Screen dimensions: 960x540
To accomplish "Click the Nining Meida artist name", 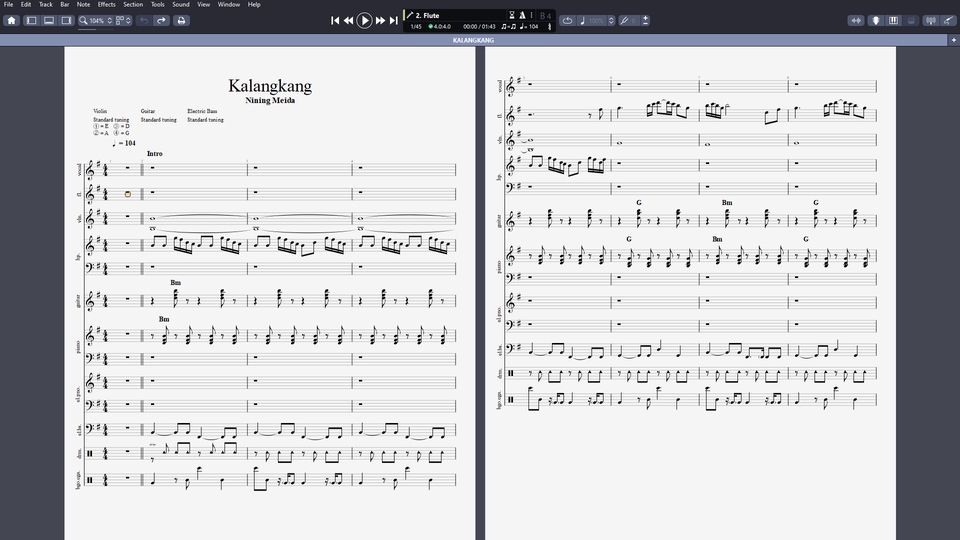I will point(270,100).
